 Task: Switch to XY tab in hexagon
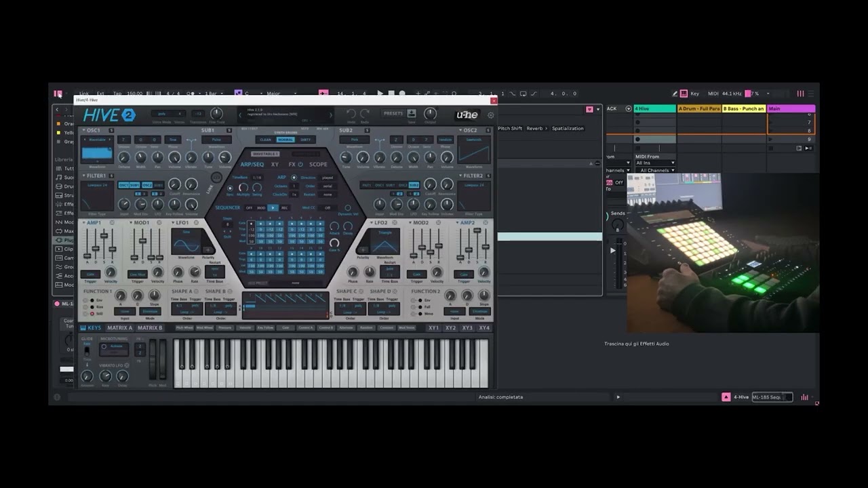tap(275, 164)
